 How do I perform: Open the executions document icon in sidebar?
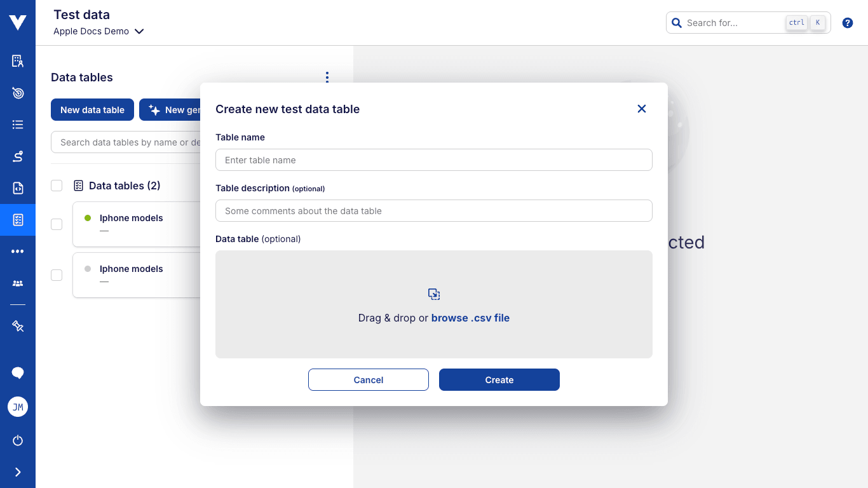[17, 188]
